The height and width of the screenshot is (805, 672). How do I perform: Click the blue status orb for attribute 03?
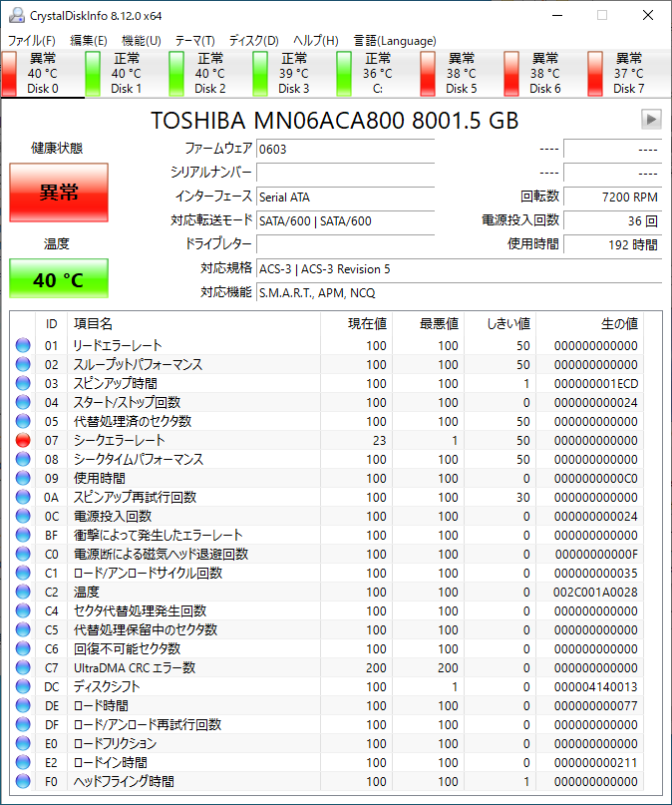(23, 383)
